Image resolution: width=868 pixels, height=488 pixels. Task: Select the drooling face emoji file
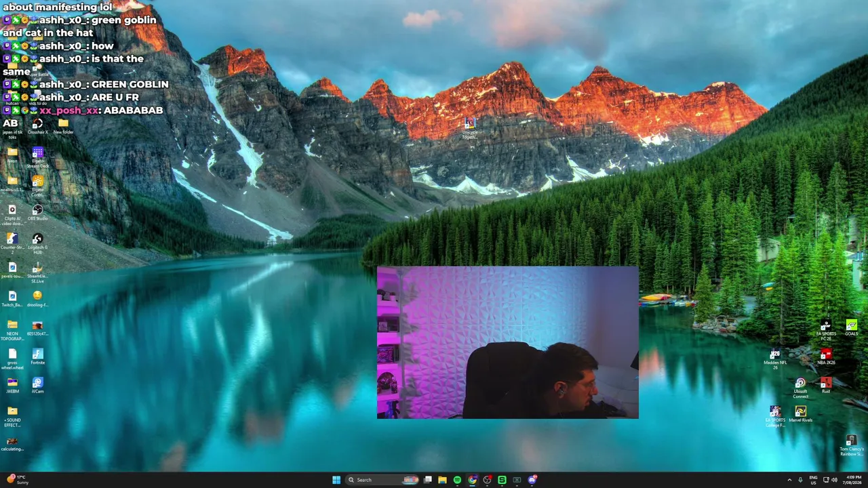[x=37, y=299]
